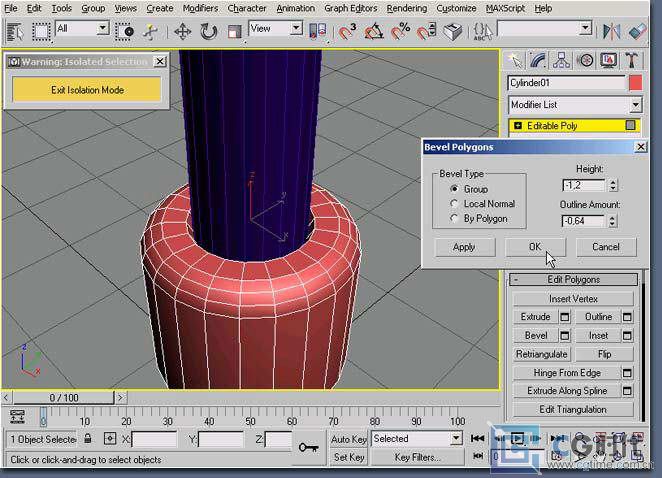
Task: Open Extrude settings box icon
Action: pyautogui.click(x=564, y=317)
